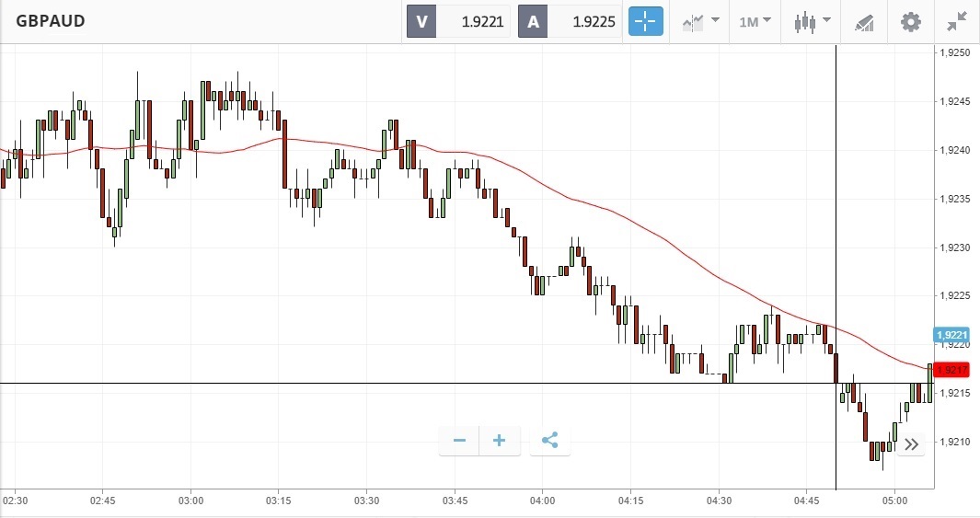The width and height of the screenshot is (980, 518).
Task: Click the 04:00 time axis label
Action: [x=542, y=501]
